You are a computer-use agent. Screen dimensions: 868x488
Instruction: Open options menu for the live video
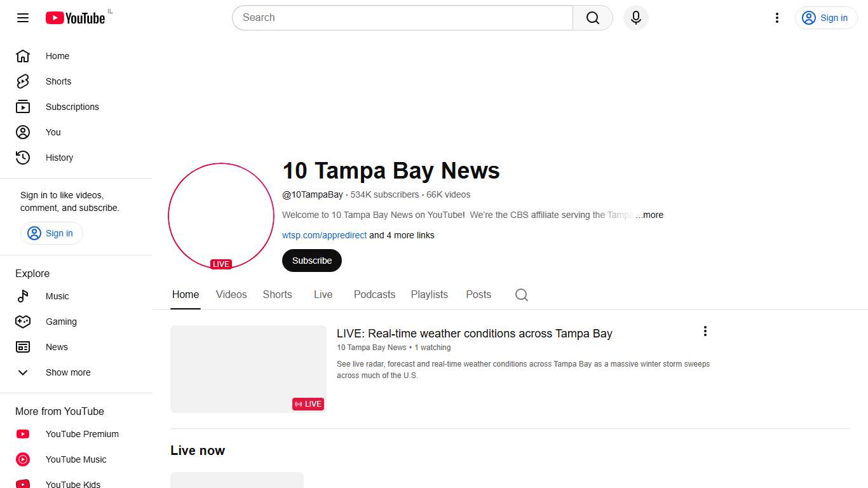705,331
